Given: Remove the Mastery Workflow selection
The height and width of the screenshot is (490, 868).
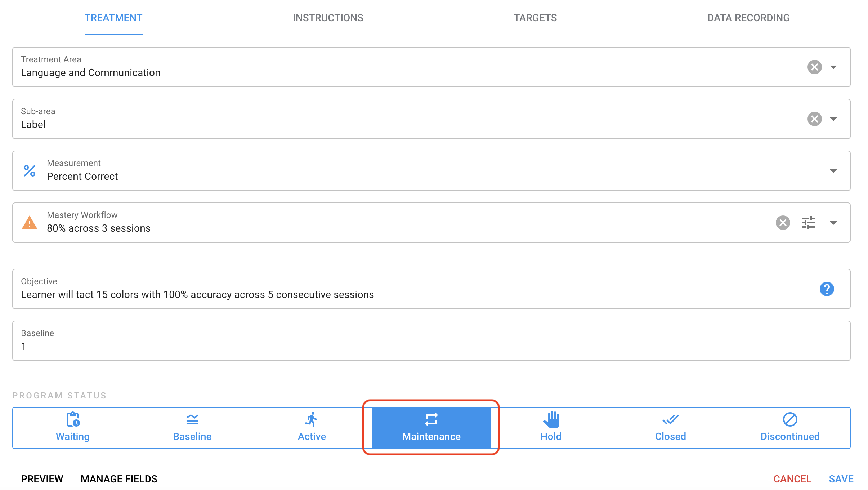Looking at the screenshot, I should [783, 223].
